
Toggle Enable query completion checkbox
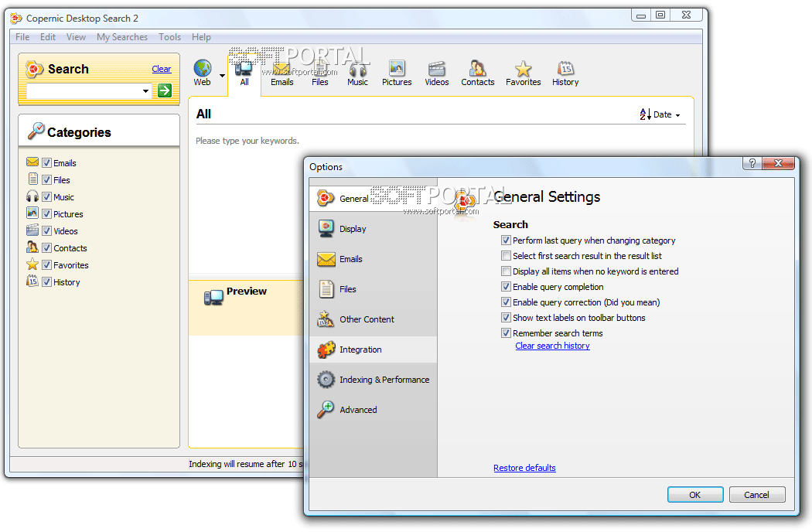pos(506,287)
